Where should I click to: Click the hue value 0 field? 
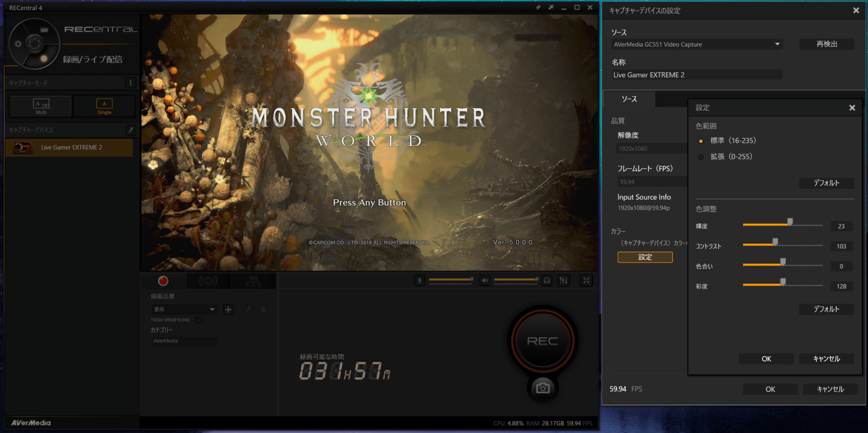click(x=841, y=266)
